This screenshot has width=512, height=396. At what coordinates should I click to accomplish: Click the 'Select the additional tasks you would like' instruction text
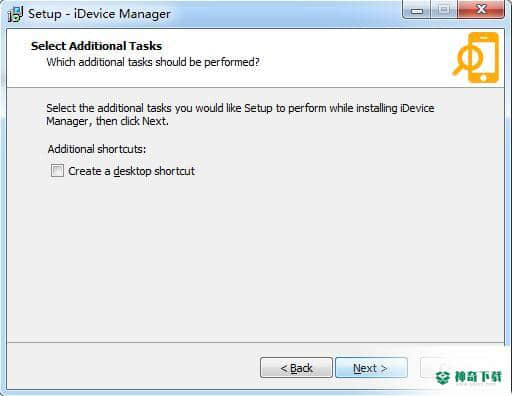click(x=240, y=114)
